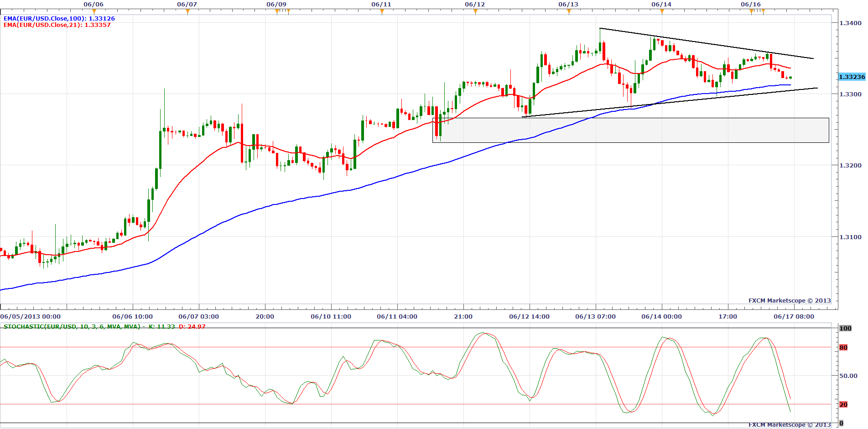Select the red 20 oversold level tag

coord(843,405)
